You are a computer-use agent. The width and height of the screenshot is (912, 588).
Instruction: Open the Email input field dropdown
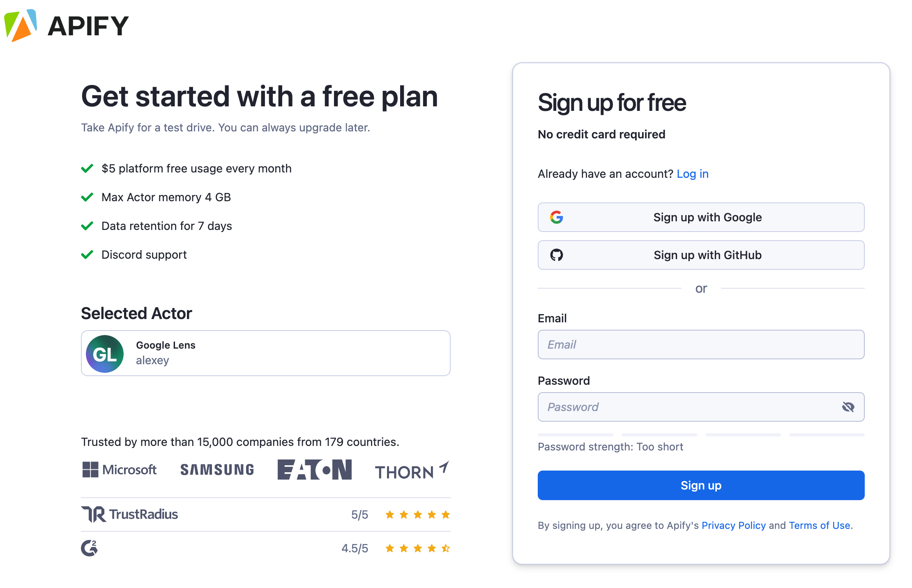[701, 344]
